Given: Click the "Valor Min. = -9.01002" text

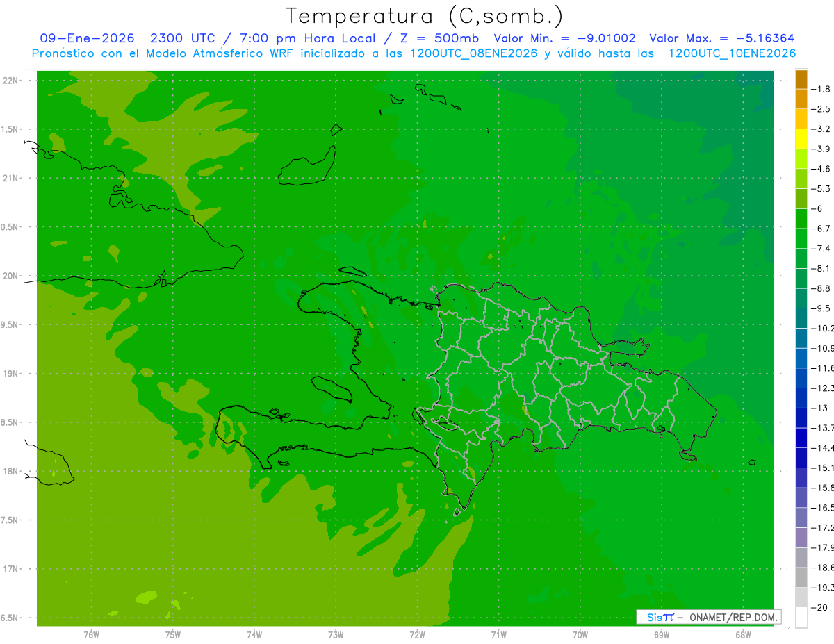Looking at the screenshot, I should click(564, 38).
